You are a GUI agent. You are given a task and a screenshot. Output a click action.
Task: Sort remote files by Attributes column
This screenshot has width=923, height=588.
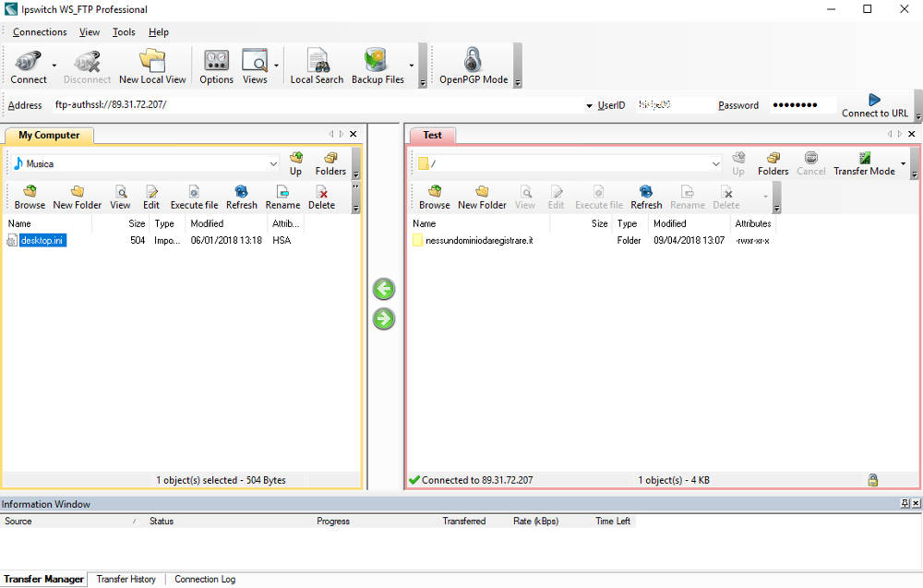pyautogui.click(x=753, y=223)
